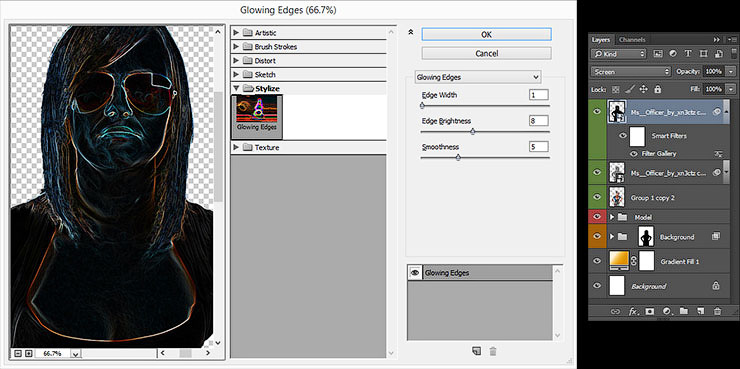Select the Glowing Edges filter thumbnail

(257, 117)
